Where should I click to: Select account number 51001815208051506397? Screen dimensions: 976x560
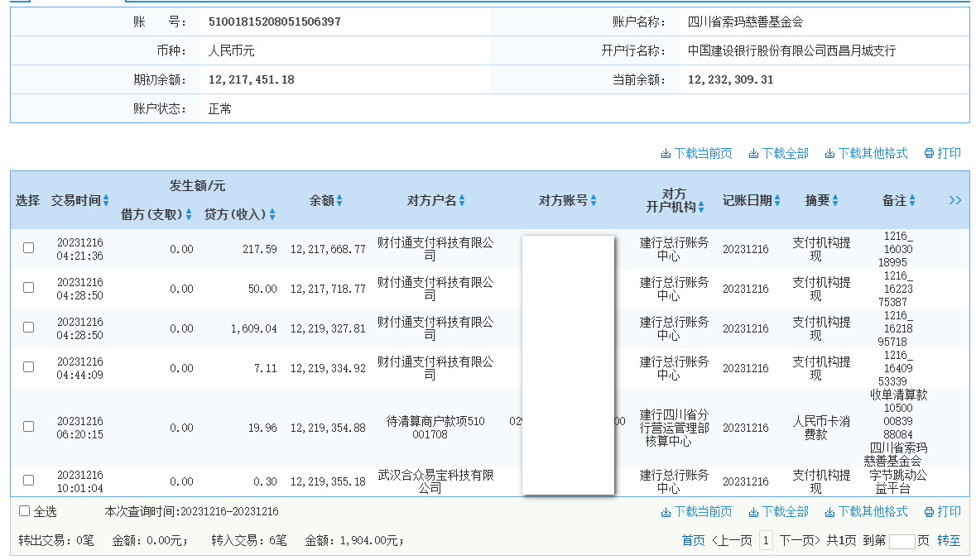click(x=275, y=22)
